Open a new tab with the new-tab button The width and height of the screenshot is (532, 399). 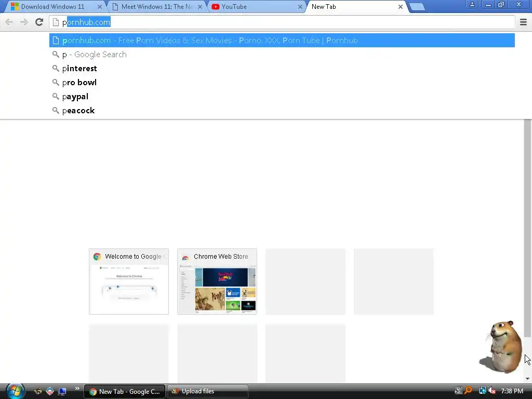tap(417, 7)
